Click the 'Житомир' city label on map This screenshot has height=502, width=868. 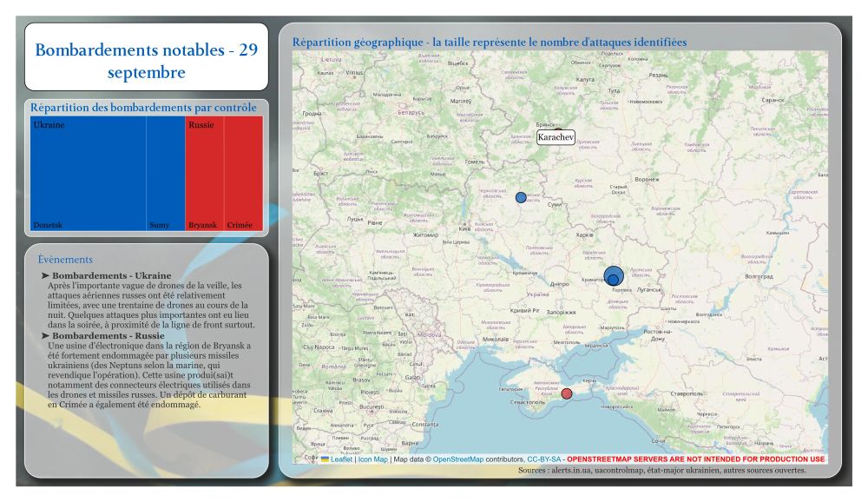point(425,234)
